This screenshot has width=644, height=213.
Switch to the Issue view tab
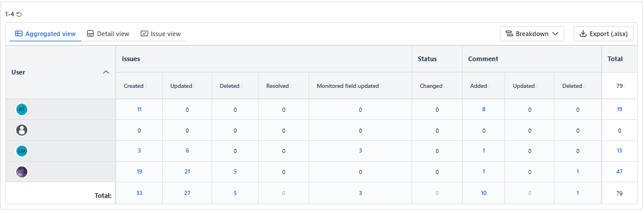click(160, 34)
